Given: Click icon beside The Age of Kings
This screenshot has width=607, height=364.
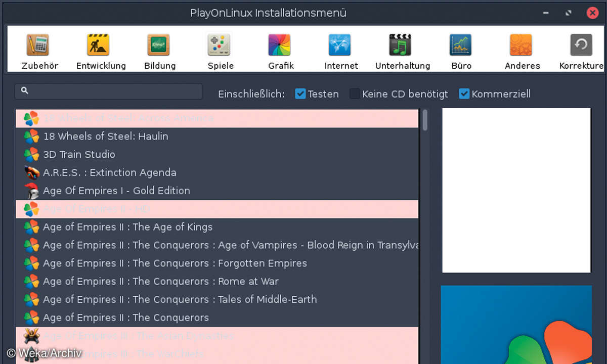Looking at the screenshot, I should click(31, 227).
